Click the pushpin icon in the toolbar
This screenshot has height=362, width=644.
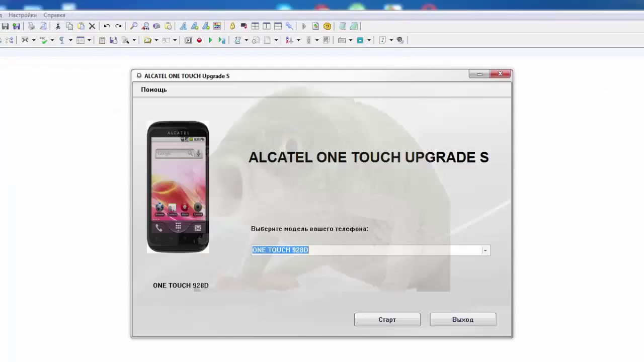(x=289, y=26)
